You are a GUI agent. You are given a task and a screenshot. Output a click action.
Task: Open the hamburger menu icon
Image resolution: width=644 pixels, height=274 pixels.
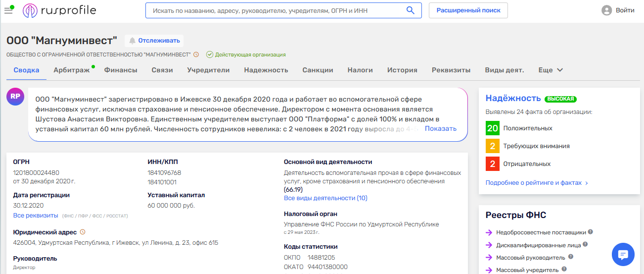[8, 10]
